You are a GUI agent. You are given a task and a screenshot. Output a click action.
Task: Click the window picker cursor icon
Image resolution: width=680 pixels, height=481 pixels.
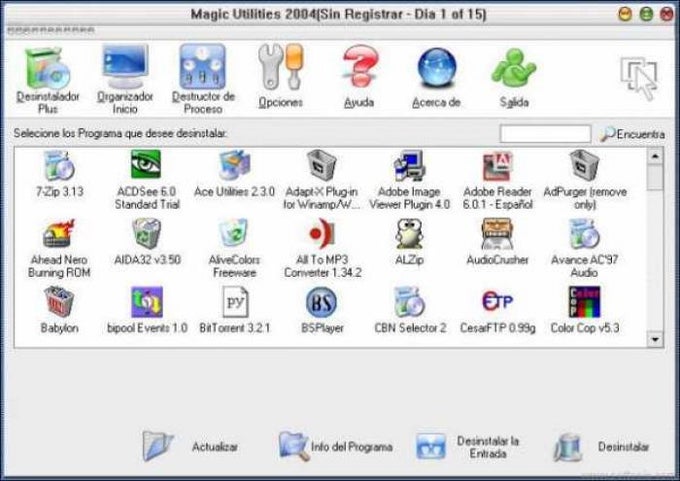point(639,78)
